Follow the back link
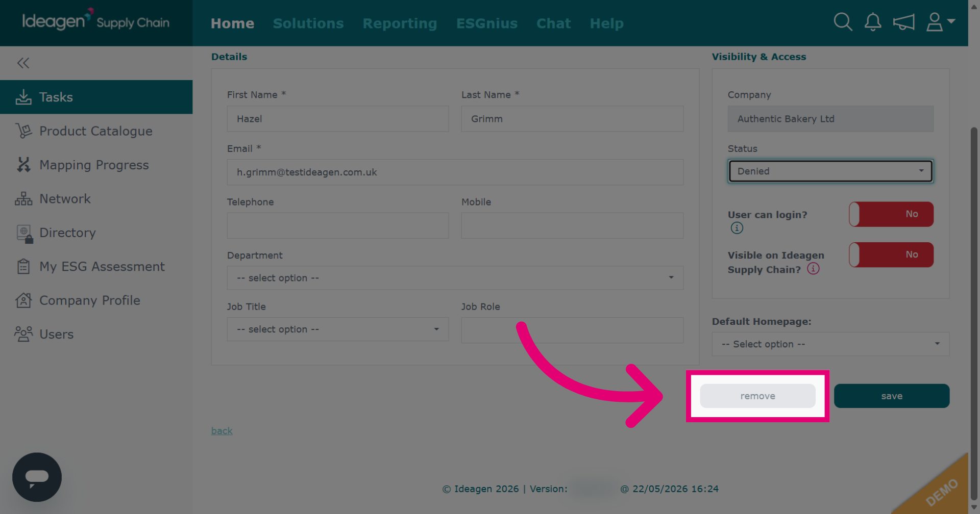 (x=222, y=431)
